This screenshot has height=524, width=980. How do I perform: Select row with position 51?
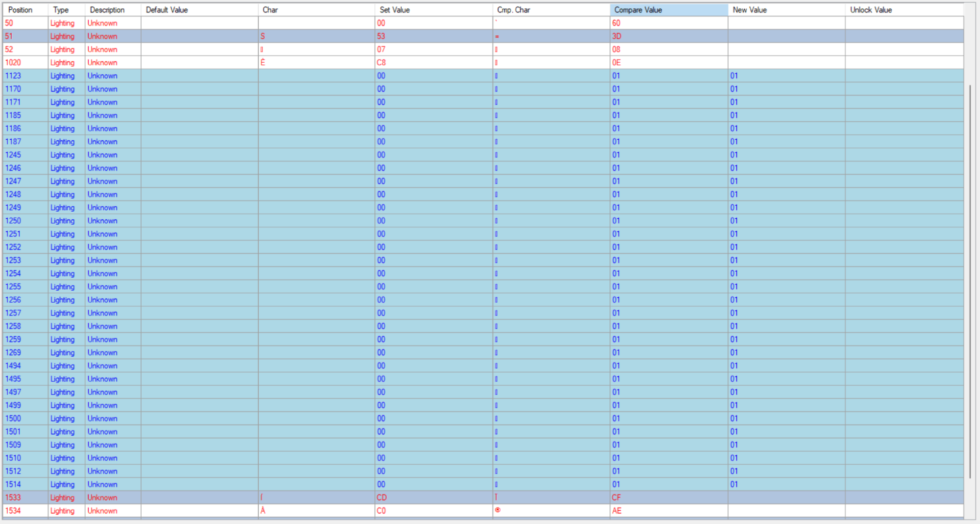tap(483, 36)
